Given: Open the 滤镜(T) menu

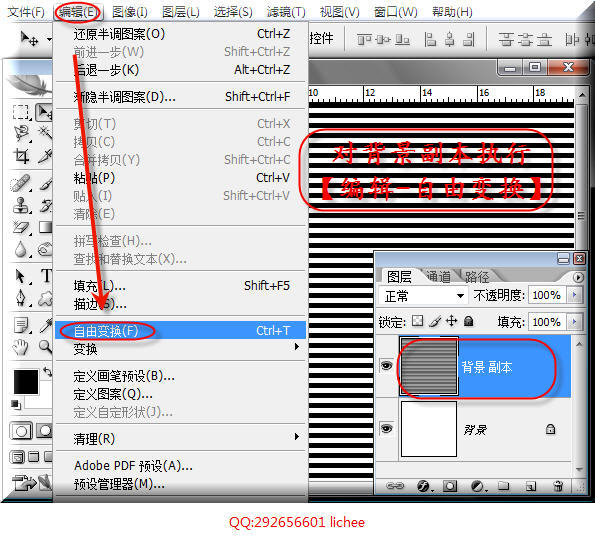Looking at the screenshot, I should (286, 12).
